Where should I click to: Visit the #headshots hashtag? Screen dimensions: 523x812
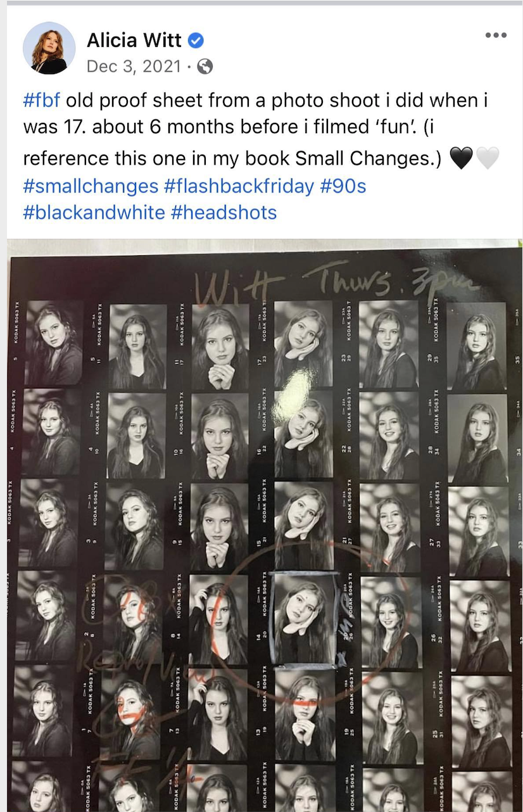pos(224,212)
